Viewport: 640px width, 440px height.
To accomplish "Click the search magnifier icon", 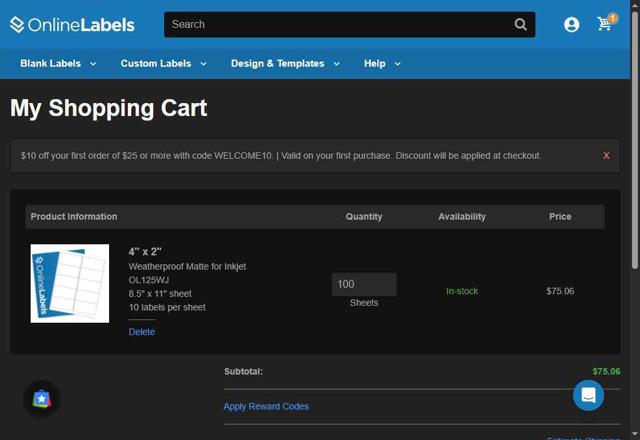I will pyautogui.click(x=520, y=24).
